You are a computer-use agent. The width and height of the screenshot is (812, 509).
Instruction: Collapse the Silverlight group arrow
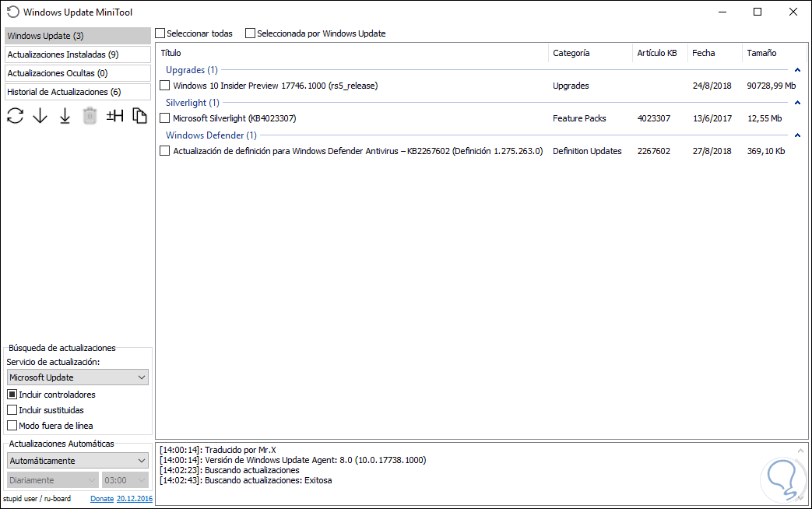click(797, 103)
